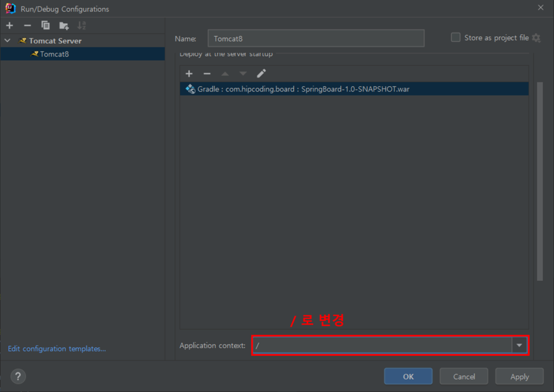Viewport: 554px width, 392px height.
Task: Open Edit configuration templates link
Action: pos(57,349)
